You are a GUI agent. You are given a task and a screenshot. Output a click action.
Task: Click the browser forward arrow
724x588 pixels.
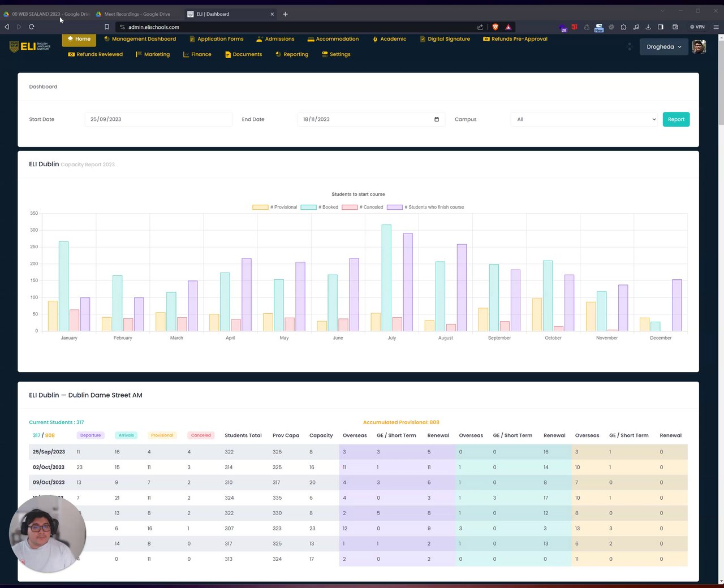19,27
